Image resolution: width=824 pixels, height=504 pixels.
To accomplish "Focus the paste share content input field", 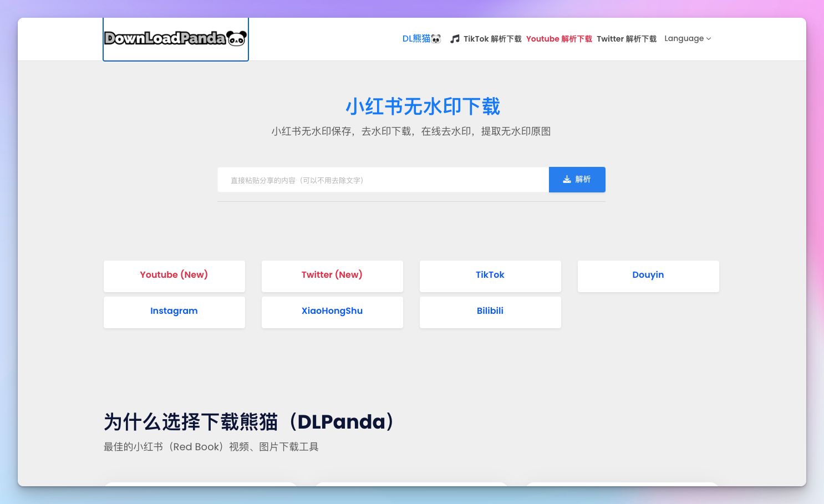I will point(383,180).
